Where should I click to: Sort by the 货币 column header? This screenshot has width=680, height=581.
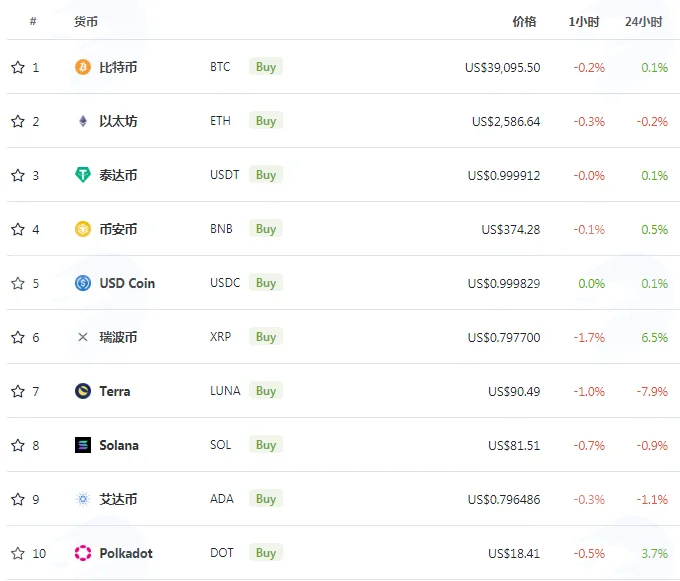[86, 22]
